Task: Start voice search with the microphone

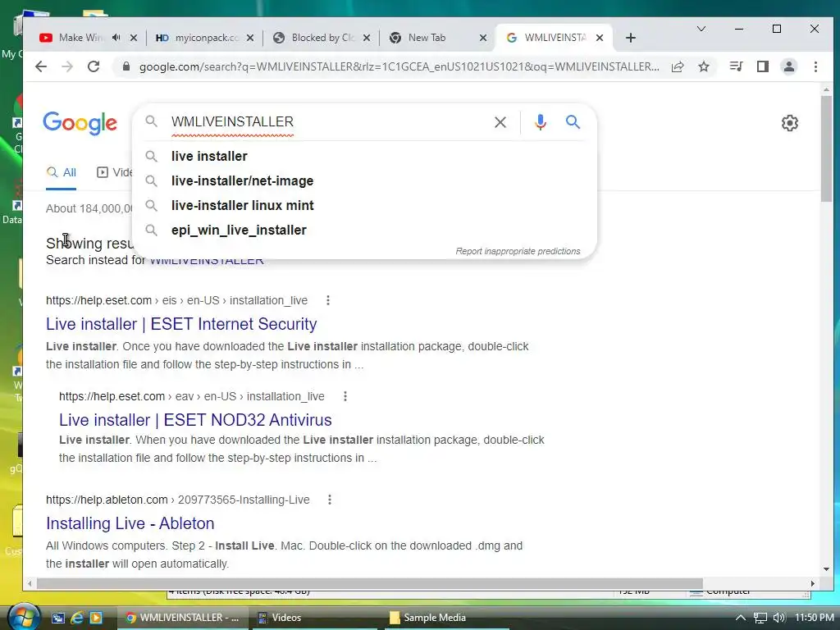Action: [541, 122]
